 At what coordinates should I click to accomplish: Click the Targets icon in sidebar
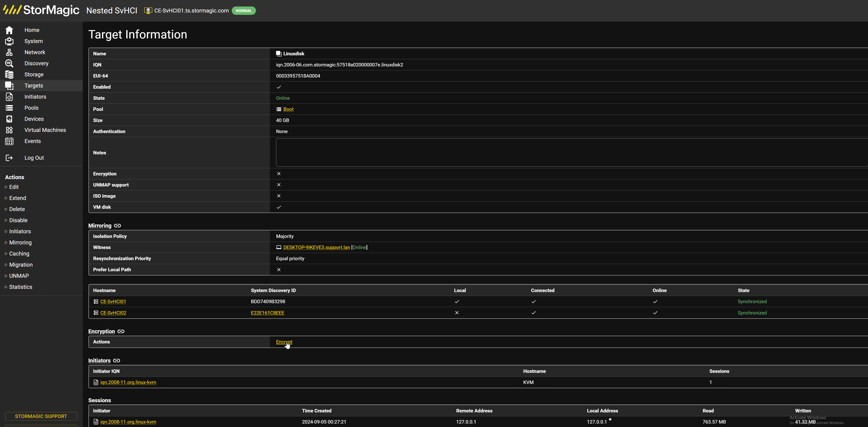point(9,86)
